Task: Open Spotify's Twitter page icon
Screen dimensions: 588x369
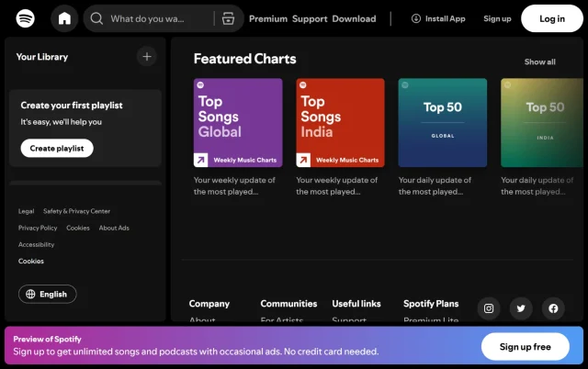Action: (521, 308)
